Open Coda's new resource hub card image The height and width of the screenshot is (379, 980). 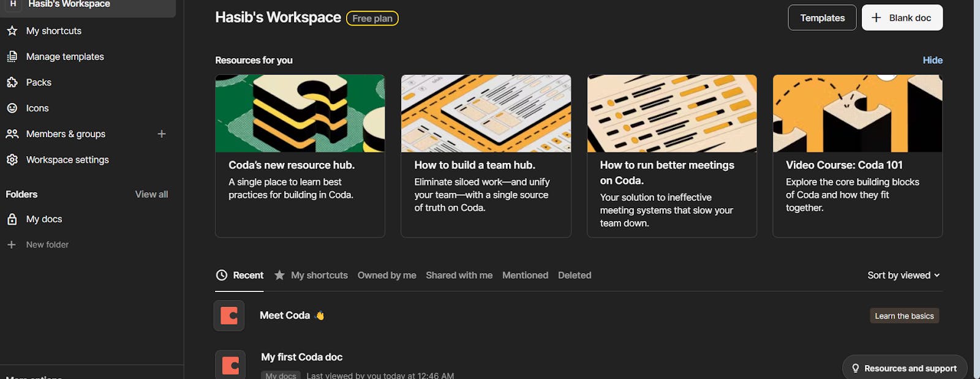tap(300, 113)
